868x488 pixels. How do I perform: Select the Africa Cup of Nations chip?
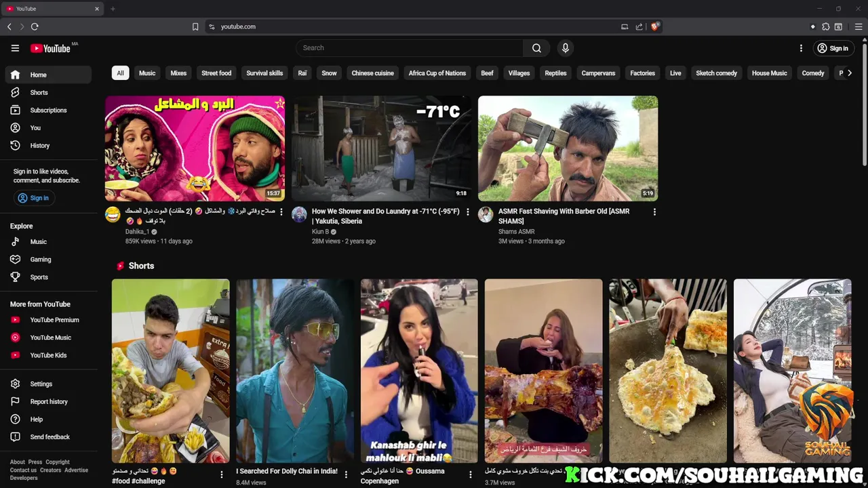(x=437, y=73)
